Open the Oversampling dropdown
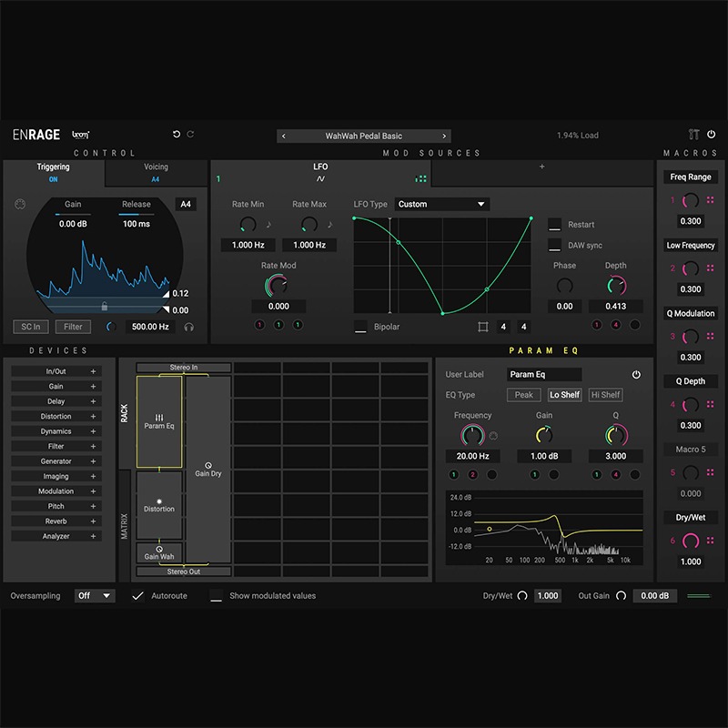Viewport: 728px width, 728px height. 95,596
